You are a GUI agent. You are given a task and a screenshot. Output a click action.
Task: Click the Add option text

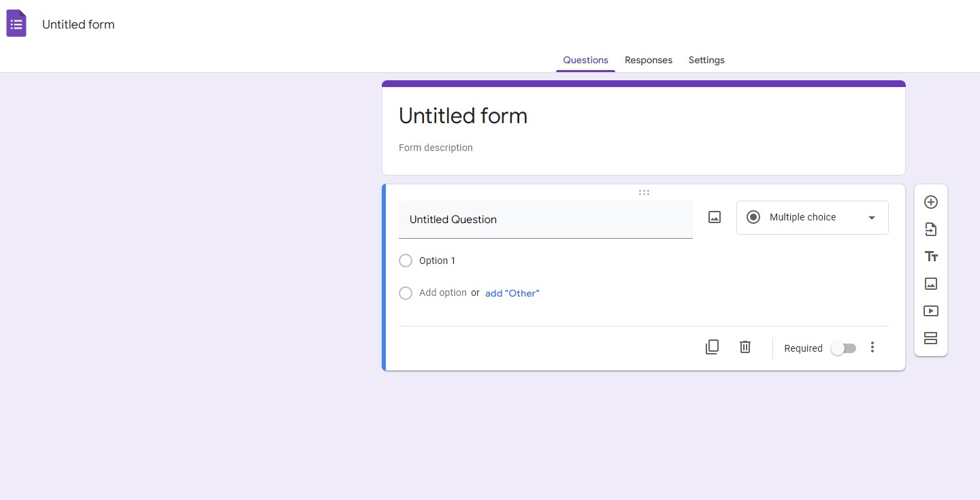click(x=442, y=293)
